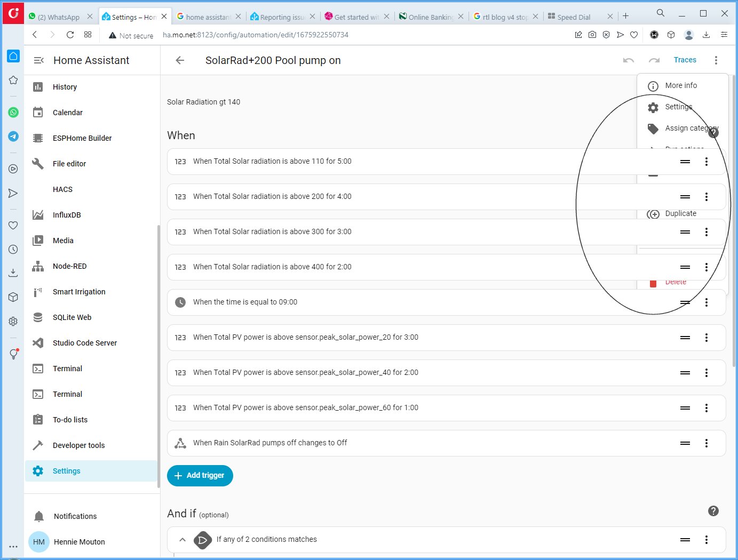This screenshot has height=560, width=738.
Task: Search tabs with magnifier icon
Action: point(661,13)
